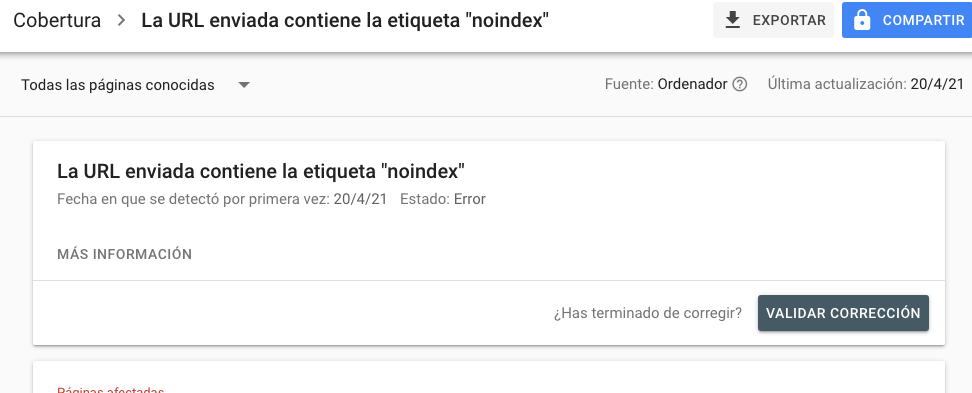Click the Estado: Error status text
The image size is (972, 393).
(x=443, y=200)
